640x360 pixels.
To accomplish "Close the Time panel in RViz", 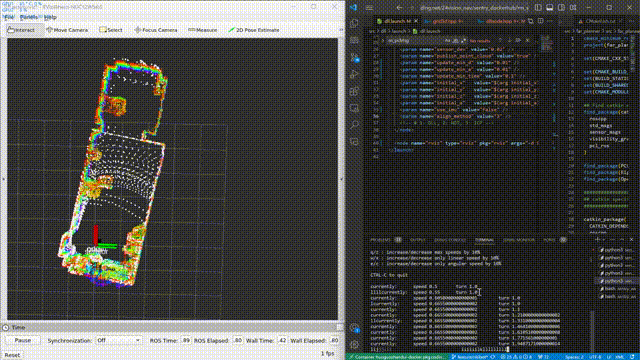I will [x=340, y=327].
